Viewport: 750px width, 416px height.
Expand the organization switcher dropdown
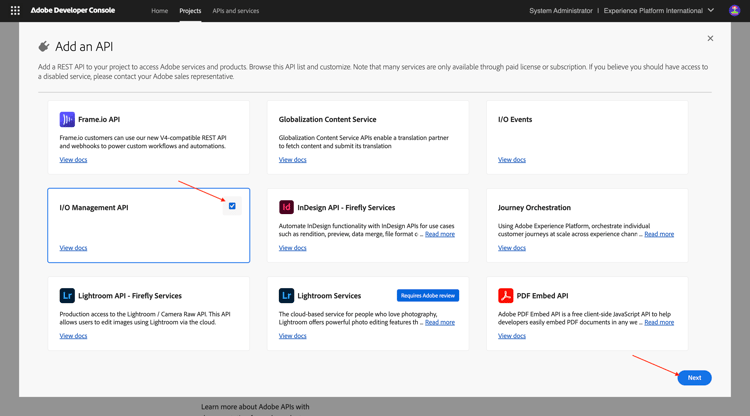point(711,11)
